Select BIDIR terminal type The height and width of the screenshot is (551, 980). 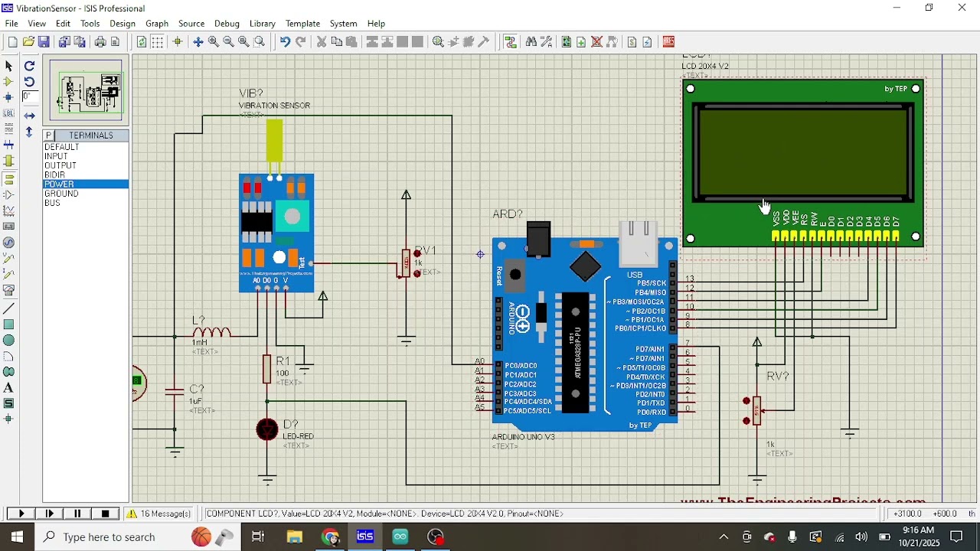(86, 175)
